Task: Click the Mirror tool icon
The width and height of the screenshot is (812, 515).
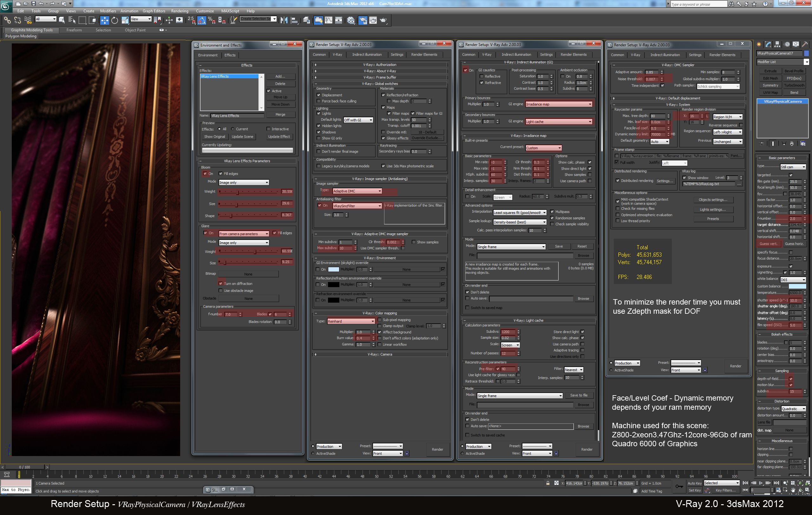Action: pos(284,20)
